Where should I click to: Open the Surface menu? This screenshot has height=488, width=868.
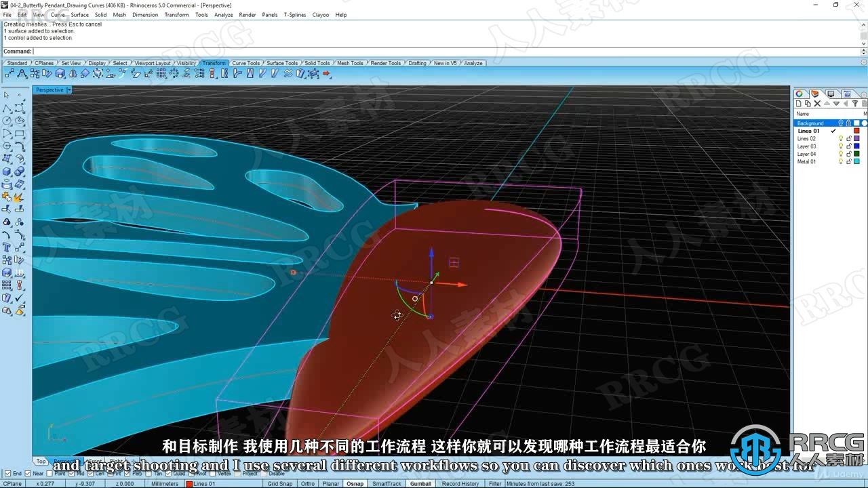click(x=79, y=14)
